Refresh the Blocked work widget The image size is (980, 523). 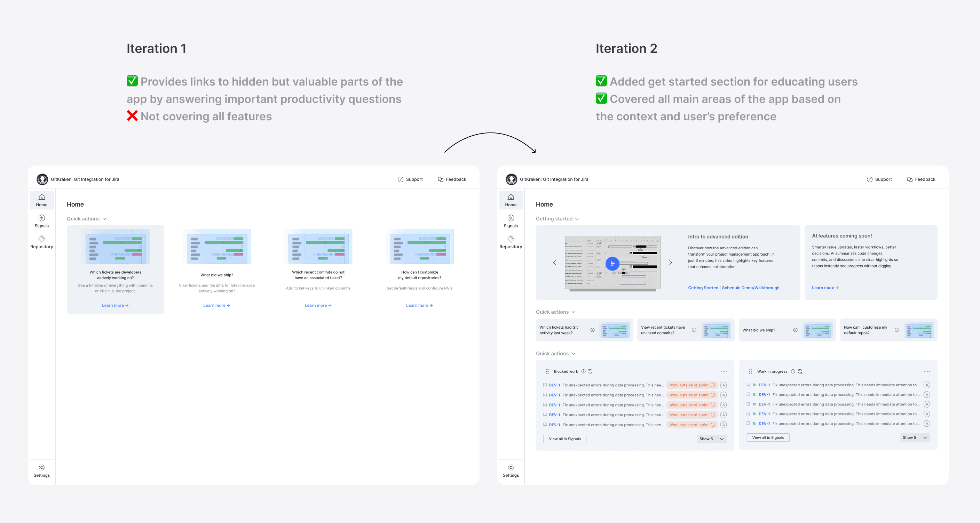(x=591, y=371)
